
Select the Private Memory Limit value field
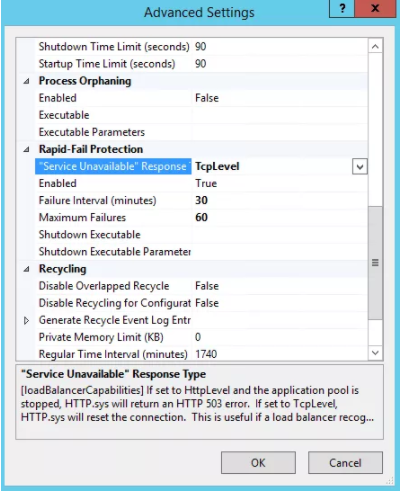point(280,337)
